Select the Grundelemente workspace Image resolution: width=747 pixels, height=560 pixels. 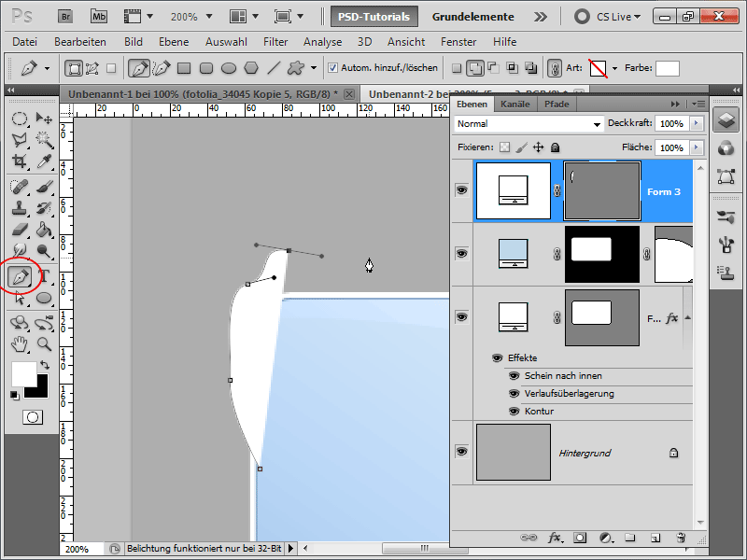point(473,17)
